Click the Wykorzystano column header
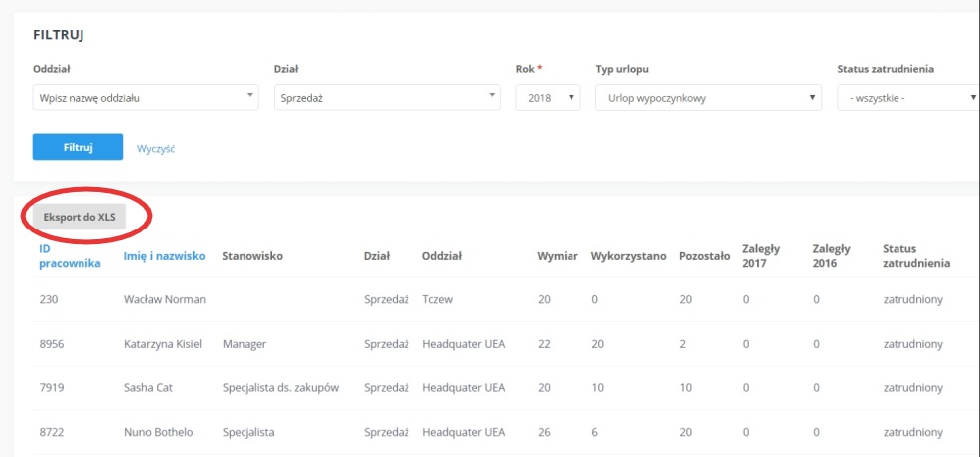Image resolution: width=980 pixels, height=457 pixels. [x=628, y=256]
